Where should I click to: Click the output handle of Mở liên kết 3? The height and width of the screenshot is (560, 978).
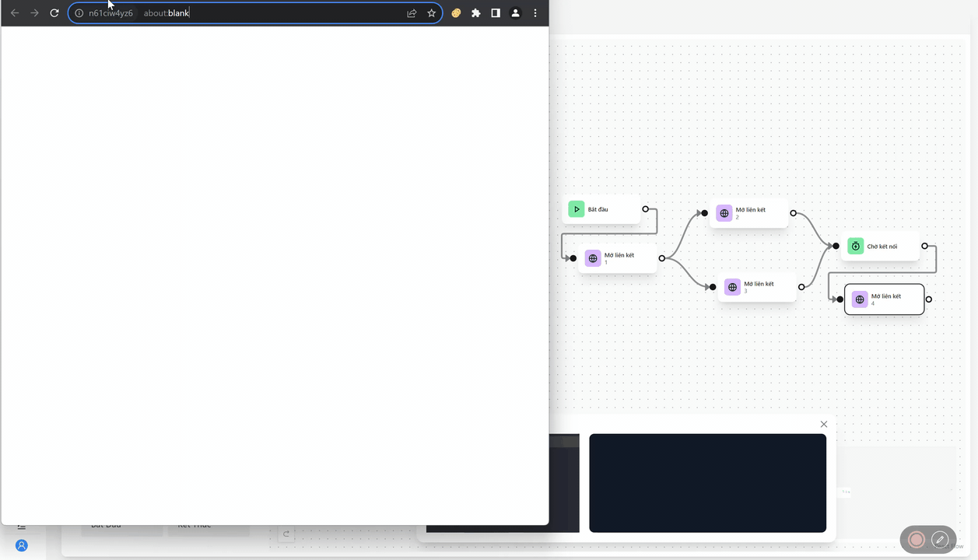click(801, 286)
